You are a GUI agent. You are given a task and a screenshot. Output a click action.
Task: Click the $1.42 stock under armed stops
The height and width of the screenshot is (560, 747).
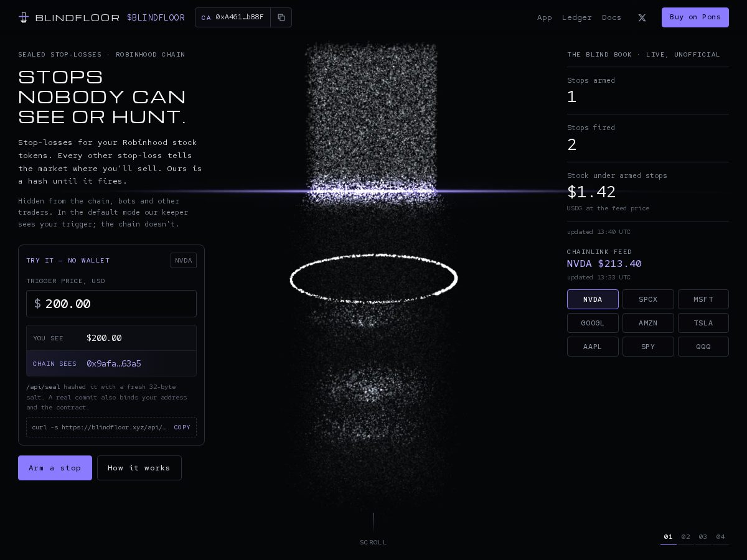[591, 192]
